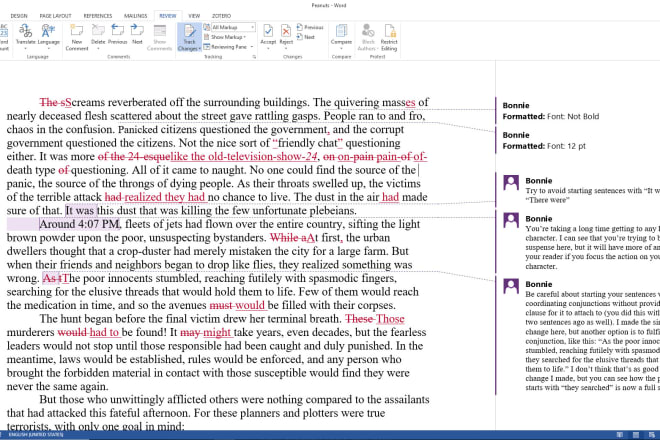Switch to the View tab
Screen dimensions: 660x440
click(x=194, y=16)
